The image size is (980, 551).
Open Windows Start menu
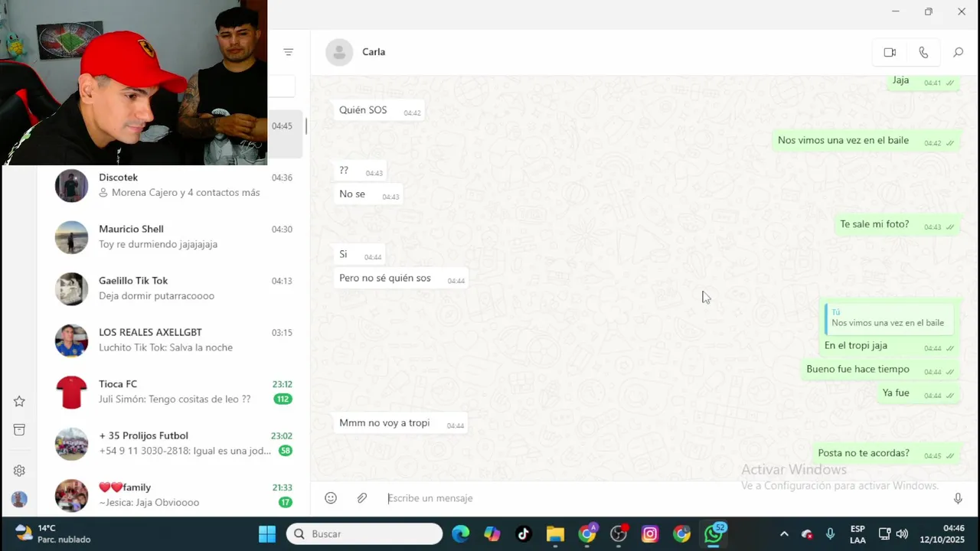coord(267,533)
